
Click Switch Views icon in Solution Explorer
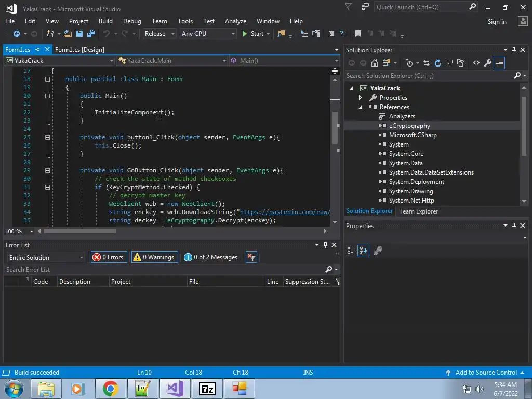[x=387, y=63]
